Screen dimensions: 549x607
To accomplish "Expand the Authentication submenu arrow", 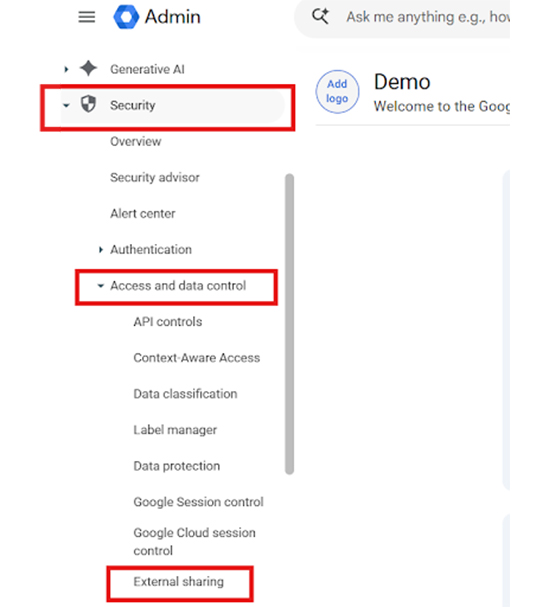I will [101, 250].
